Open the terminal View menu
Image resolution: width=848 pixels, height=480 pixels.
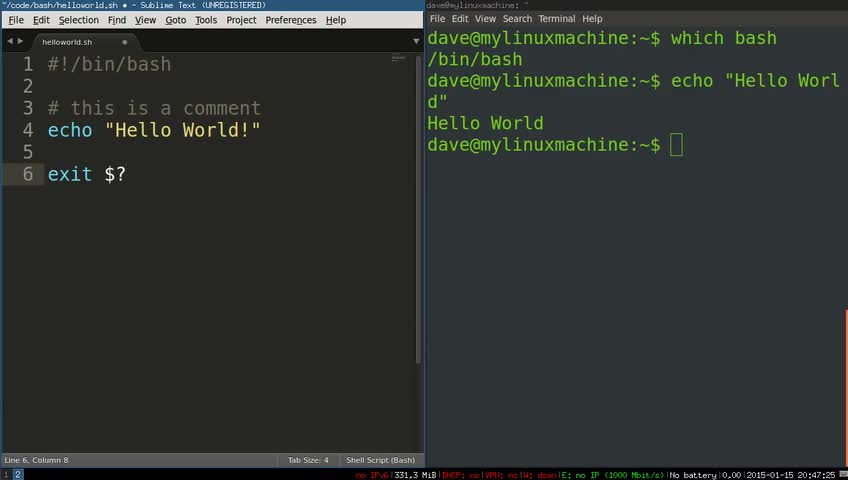coord(486,18)
